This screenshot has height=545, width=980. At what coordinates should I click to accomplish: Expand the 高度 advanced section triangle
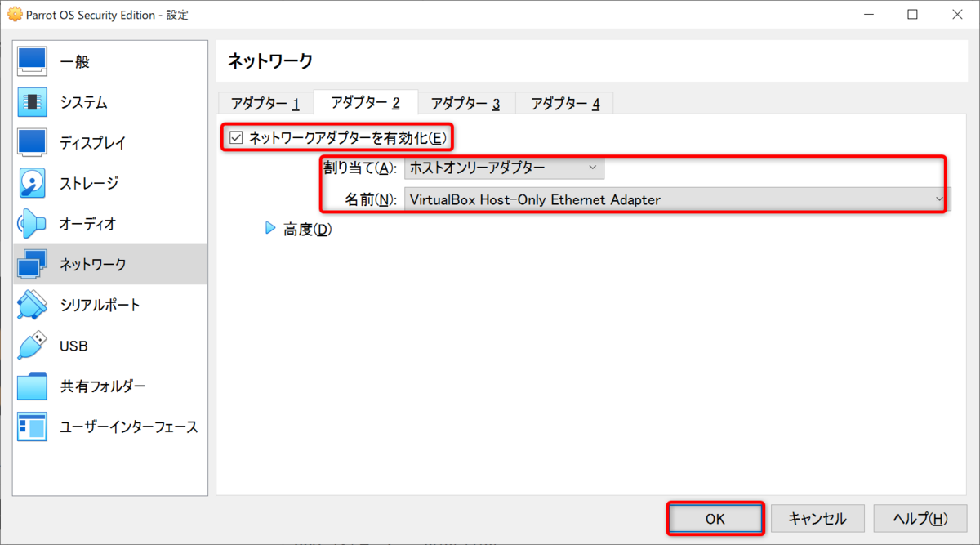tap(271, 229)
